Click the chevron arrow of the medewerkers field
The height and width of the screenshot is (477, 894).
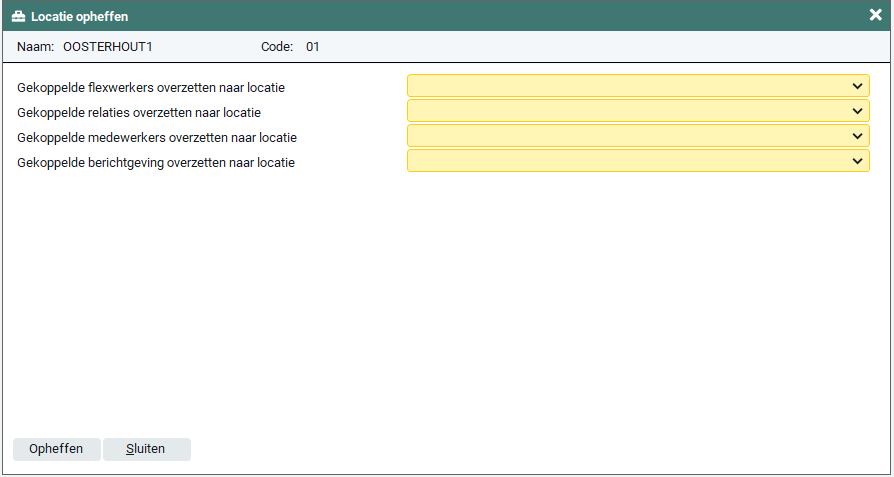pyautogui.click(x=857, y=136)
